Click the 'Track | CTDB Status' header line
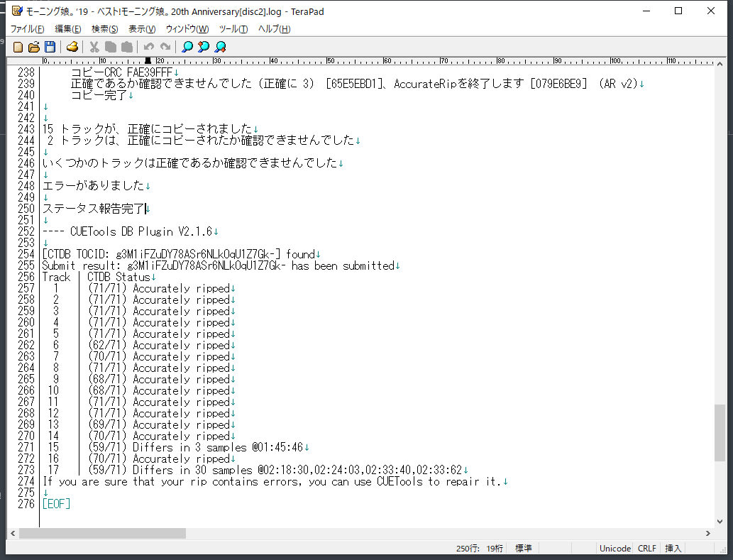The width and height of the screenshot is (733, 560). [99, 277]
